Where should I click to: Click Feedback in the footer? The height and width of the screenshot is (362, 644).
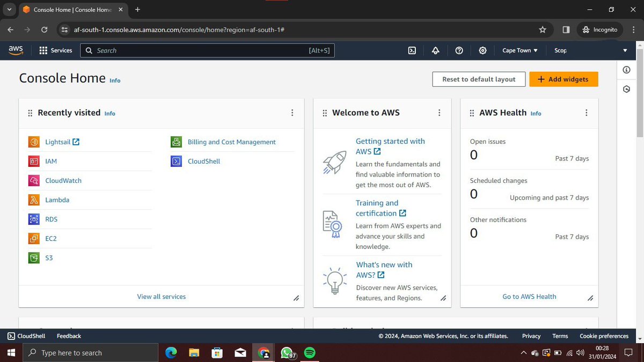tap(69, 336)
